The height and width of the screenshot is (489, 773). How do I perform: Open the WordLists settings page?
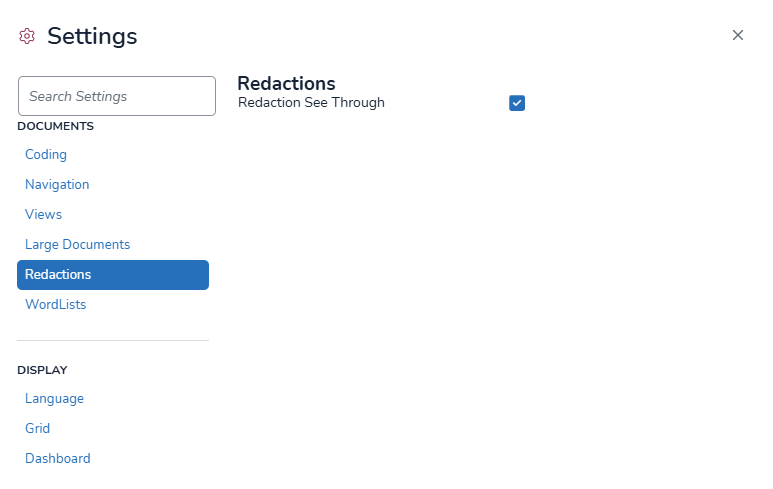coord(56,305)
